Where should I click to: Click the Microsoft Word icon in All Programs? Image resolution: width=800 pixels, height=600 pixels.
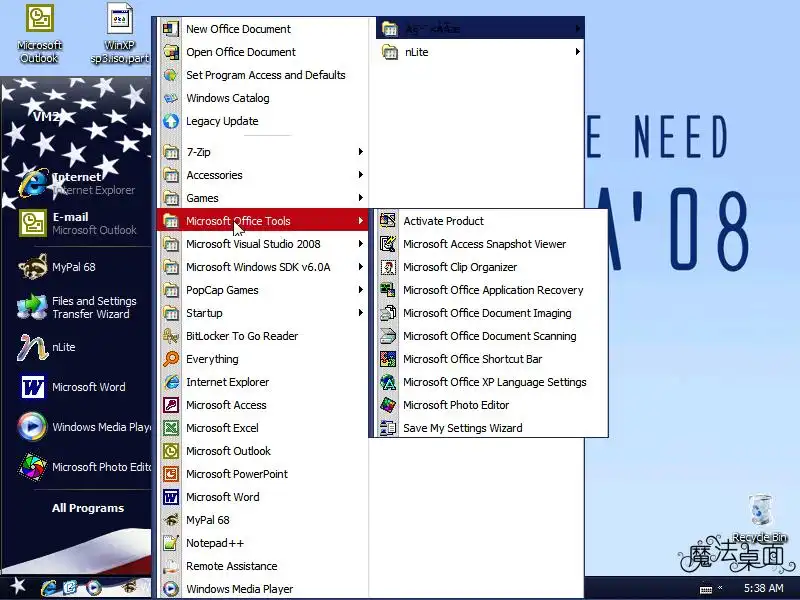point(170,496)
